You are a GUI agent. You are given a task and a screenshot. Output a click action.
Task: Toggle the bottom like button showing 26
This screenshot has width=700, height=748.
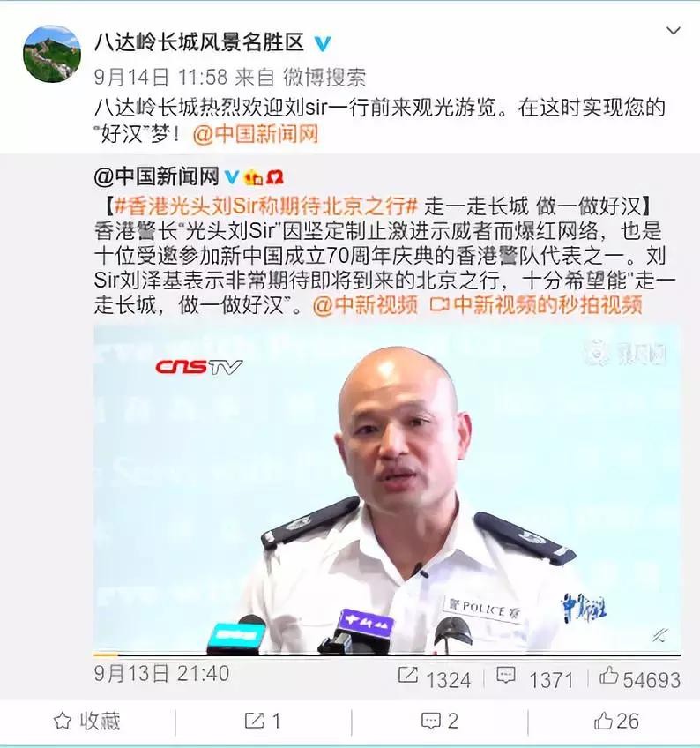click(616, 721)
